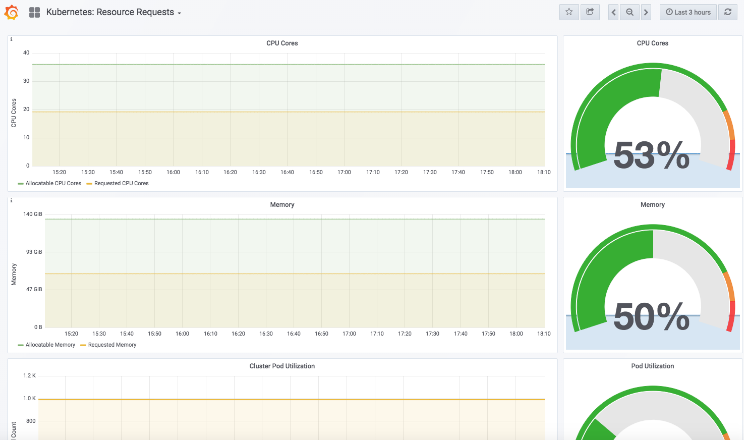The width and height of the screenshot is (744, 440).
Task: Shift time range forward with right arrow
Action: (x=646, y=12)
